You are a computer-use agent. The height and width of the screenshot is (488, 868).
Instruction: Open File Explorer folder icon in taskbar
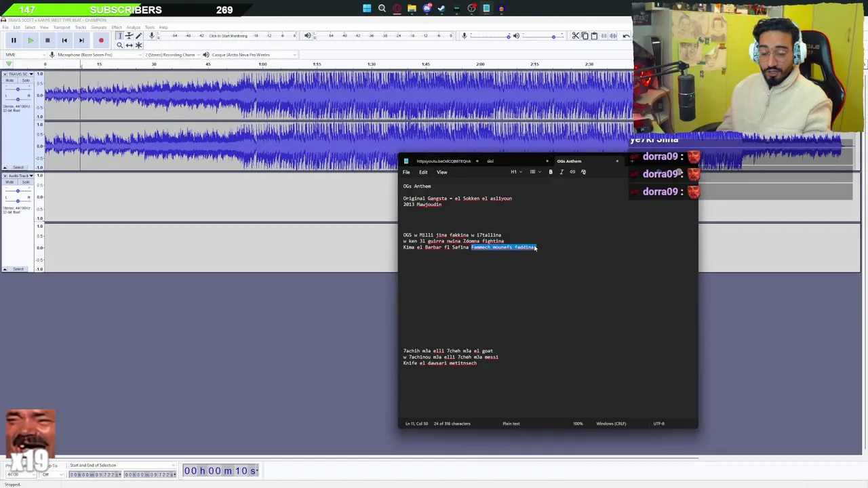click(x=412, y=9)
